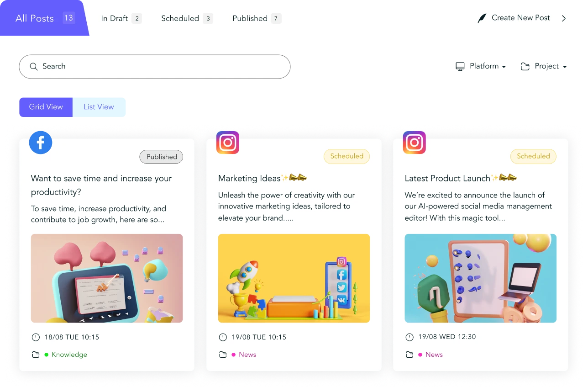Viewport: 588px width, 387px height.
Task: Click folder icon next to Knowledge tag
Action: pyautogui.click(x=36, y=355)
